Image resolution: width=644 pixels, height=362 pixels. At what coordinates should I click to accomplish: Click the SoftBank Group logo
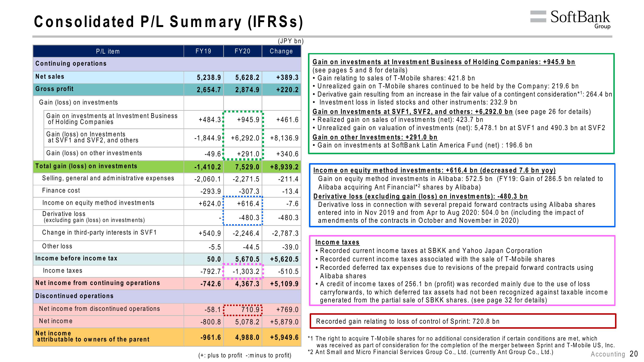(571, 20)
